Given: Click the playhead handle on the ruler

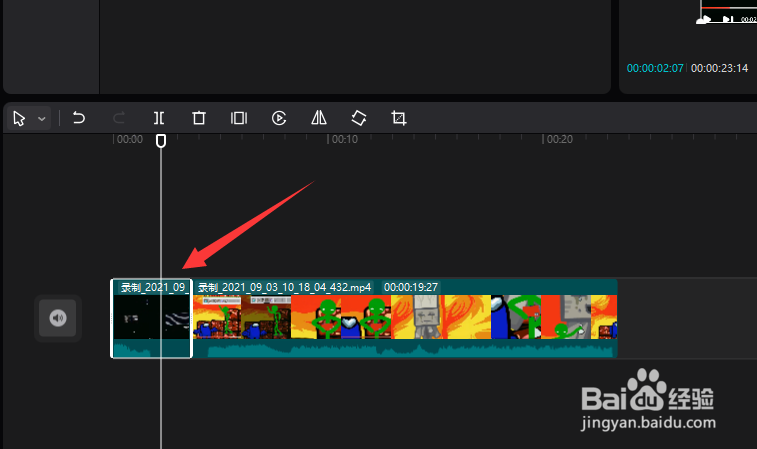Looking at the screenshot, I should point(161,141).
